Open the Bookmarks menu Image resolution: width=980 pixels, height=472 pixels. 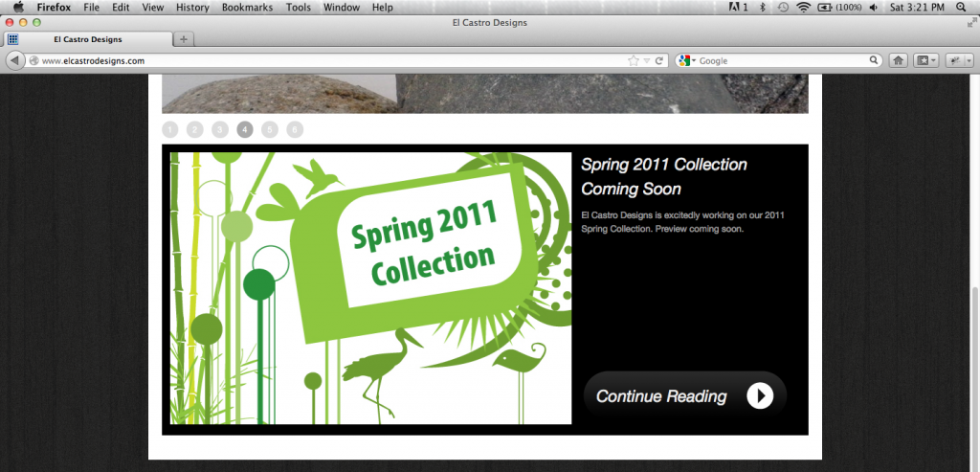click(x=248, y=8)
